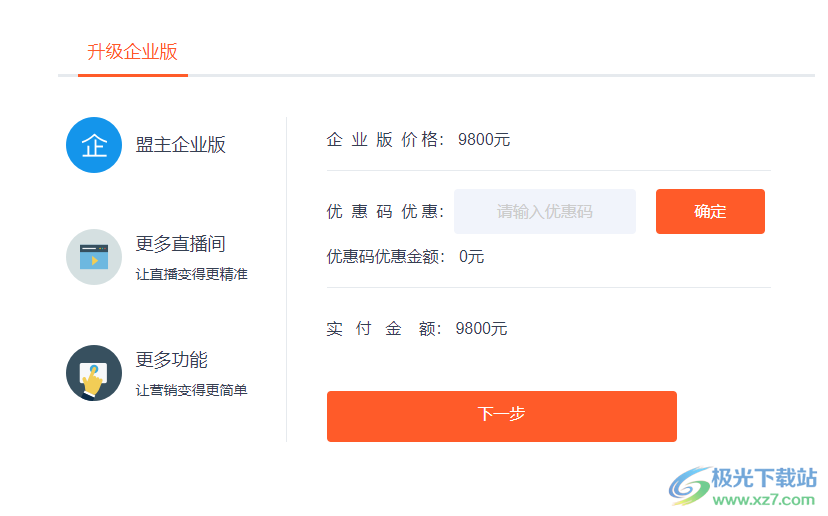The width and height of the screenshot is (828, 516).
Task: Focus the 请输入优惠码 coupon input field
Action: 544,211
